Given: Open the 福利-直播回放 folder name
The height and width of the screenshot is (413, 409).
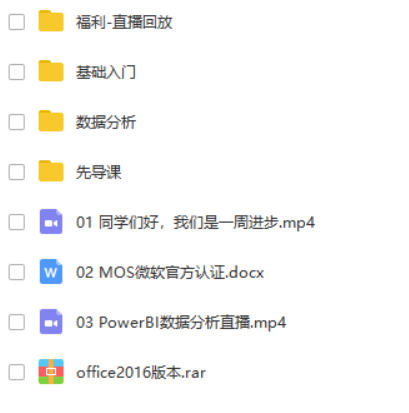Looking at the screenshot, I should pos(124,22).
